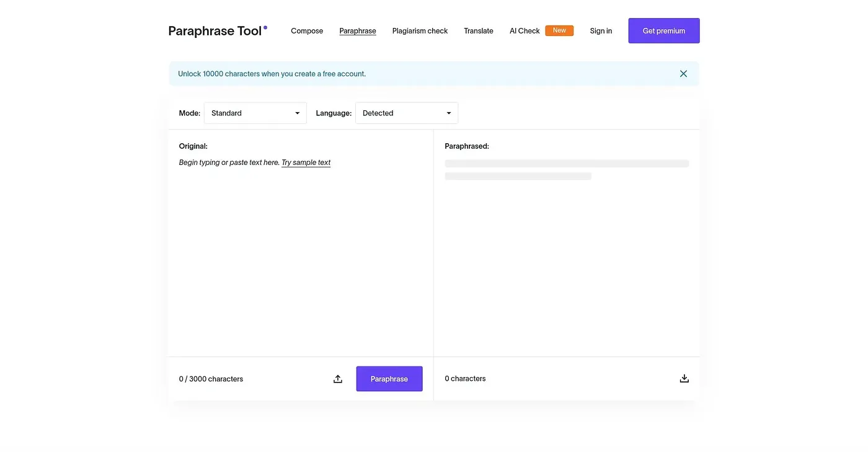The image size is (868, 452).
Task: Download the paraphrased text
Action: [x=684, y=378]
